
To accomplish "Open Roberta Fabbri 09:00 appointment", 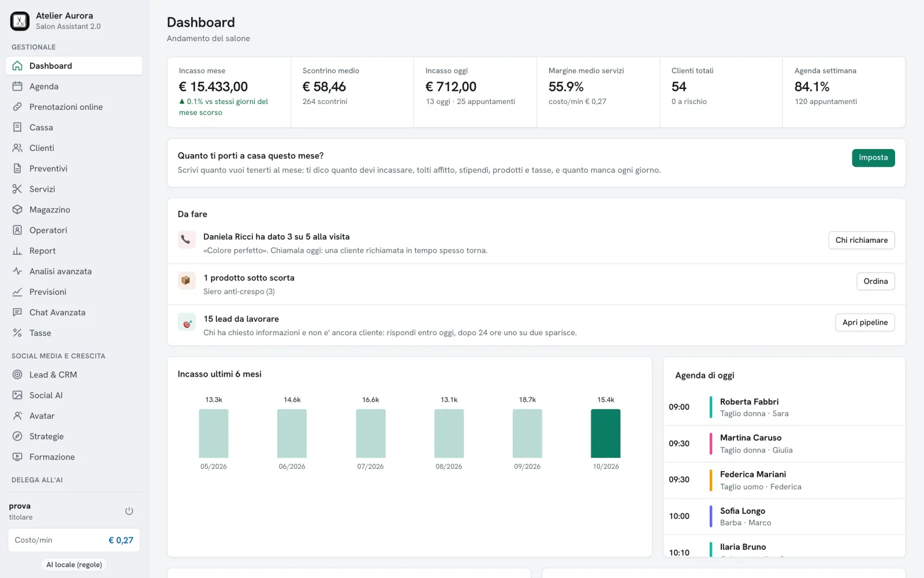I will (784, 407).
